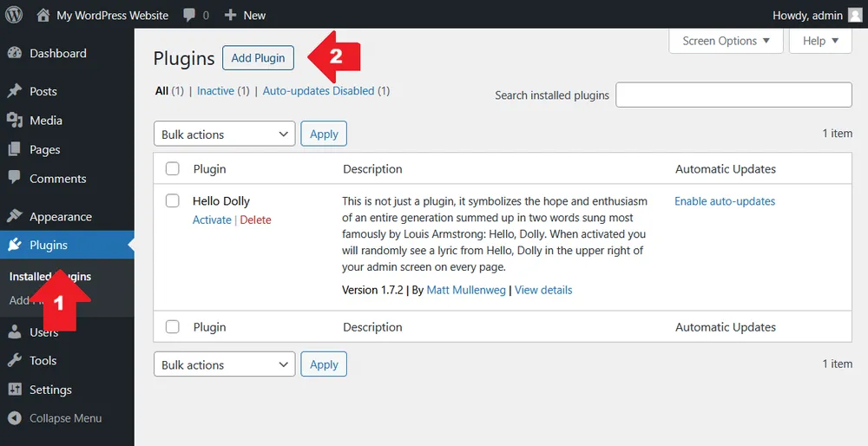Open the Tools wrench icon
Screen dimensions: 868x446
[x=15, y=361]
